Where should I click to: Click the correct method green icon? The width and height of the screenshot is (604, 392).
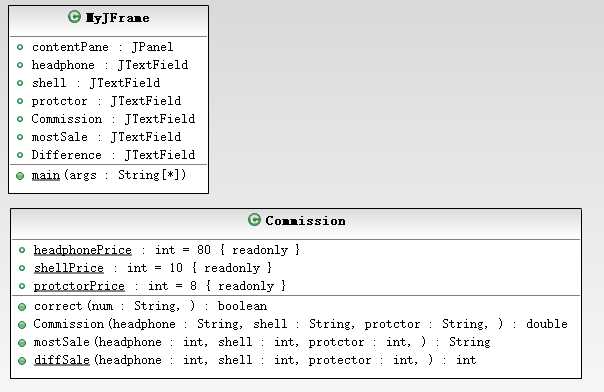(22, 307)
